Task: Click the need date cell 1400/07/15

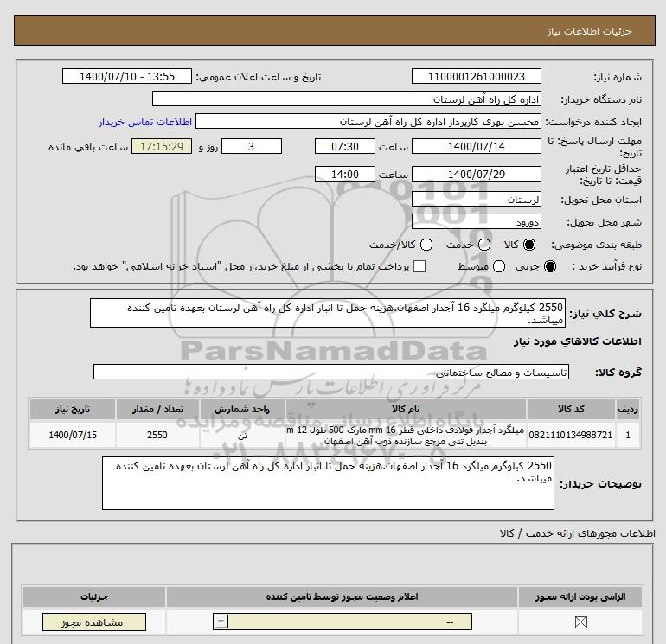Action: tap(72, 435)
